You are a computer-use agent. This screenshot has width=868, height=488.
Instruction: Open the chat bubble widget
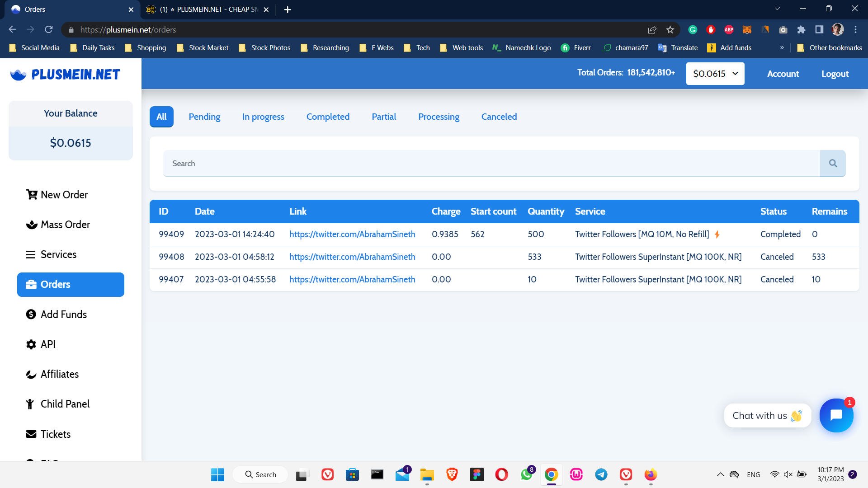coord(836,415)
